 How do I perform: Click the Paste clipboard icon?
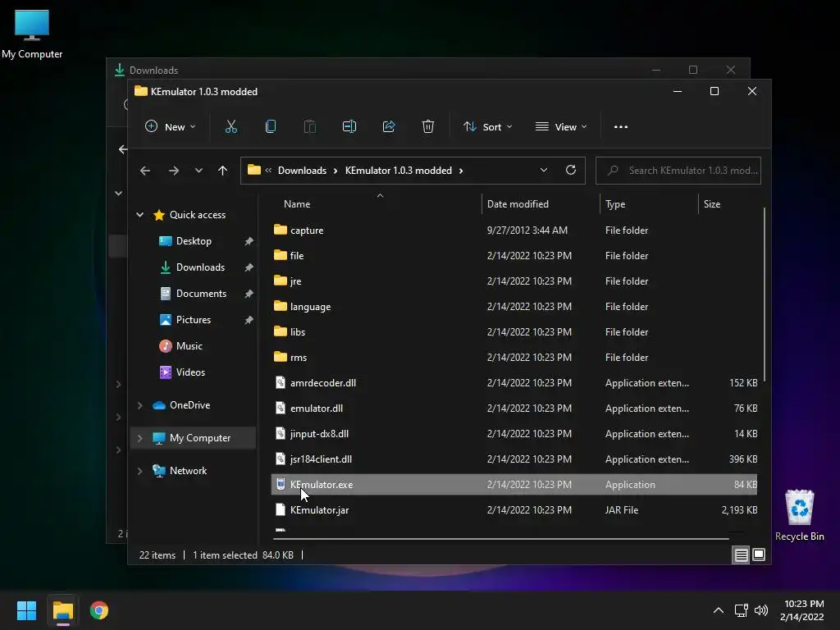[309, 127]
